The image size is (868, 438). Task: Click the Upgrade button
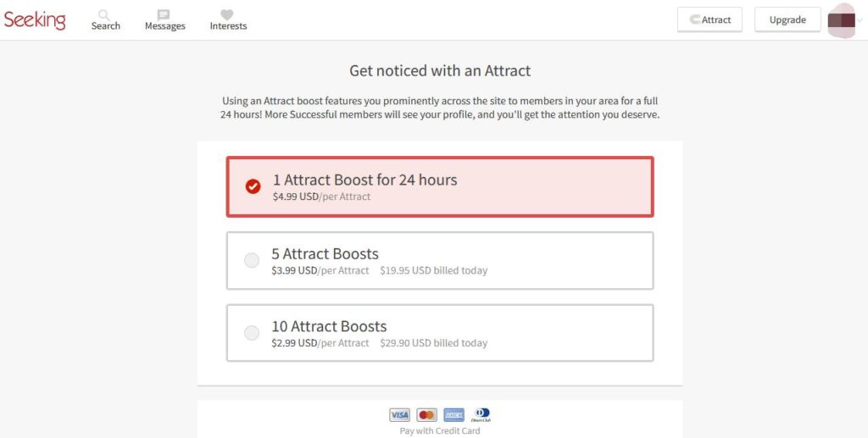[787, 19]
